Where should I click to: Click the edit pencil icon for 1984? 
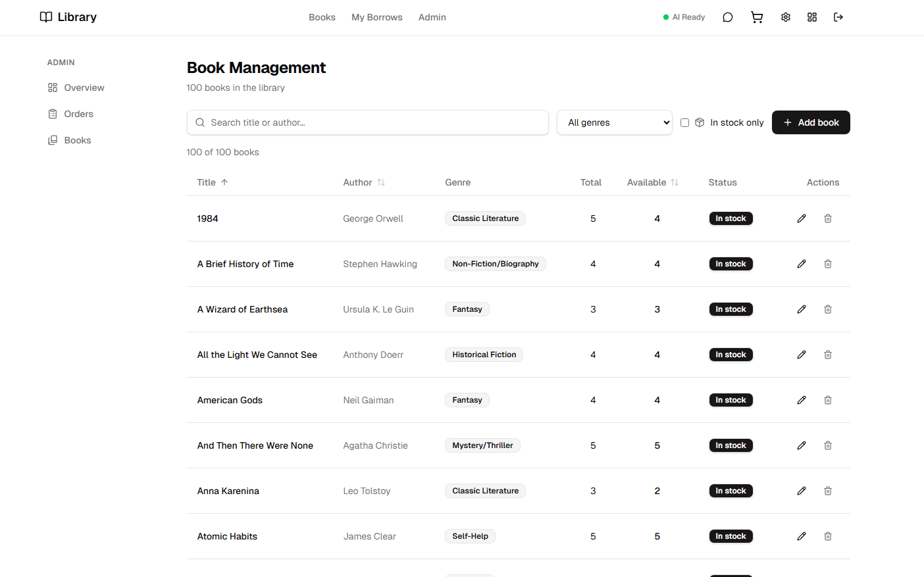tap(801, 218)
